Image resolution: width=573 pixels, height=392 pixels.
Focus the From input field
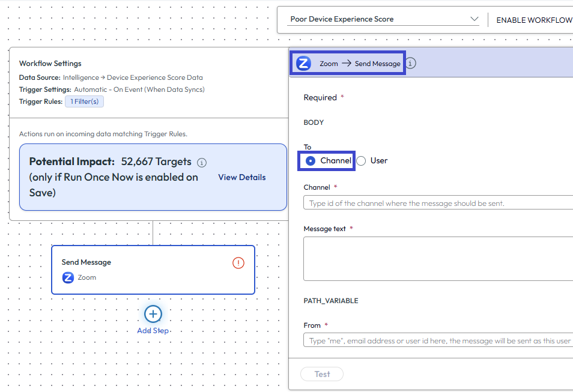(438, 340)
